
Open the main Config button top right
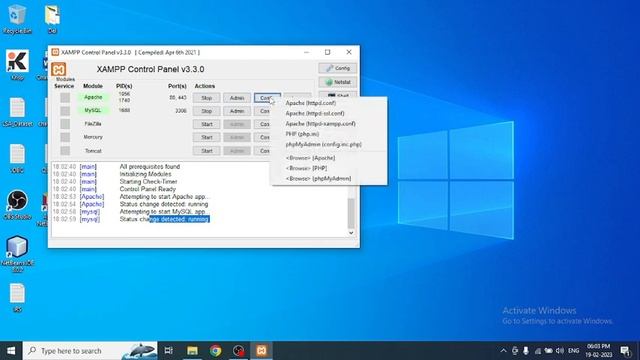[x=338, y=68]
